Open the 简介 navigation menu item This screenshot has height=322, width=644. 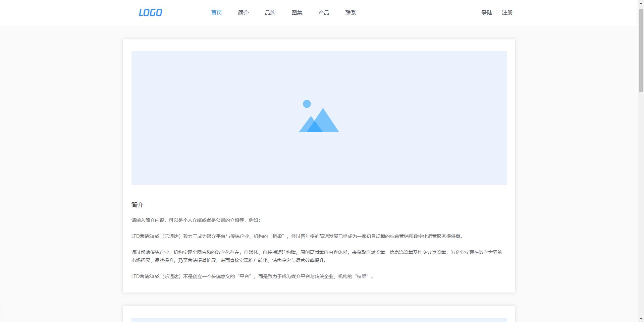[243, 13]
